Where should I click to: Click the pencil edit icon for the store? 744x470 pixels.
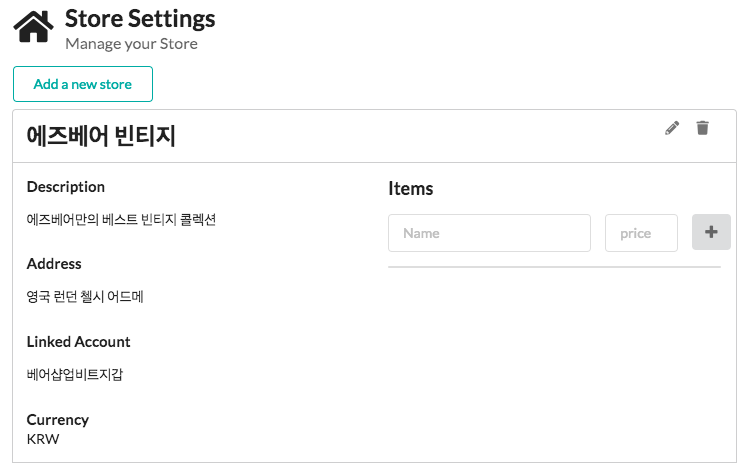click(x=672, y=128)
